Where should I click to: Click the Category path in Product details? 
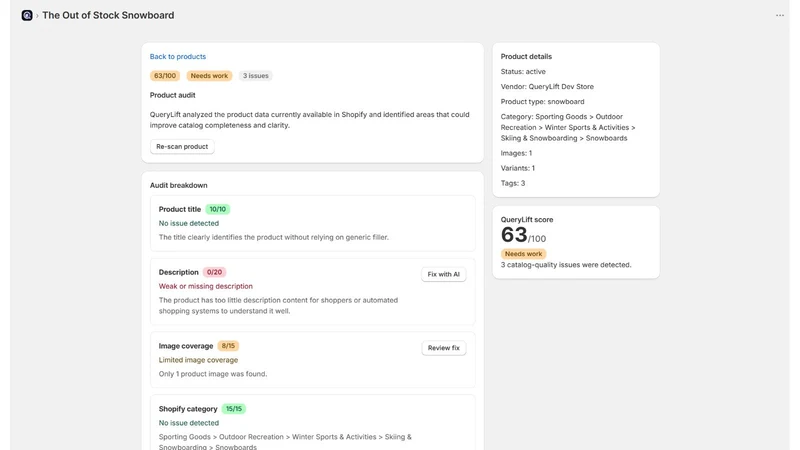pyautogui.click(x=568, y=128)
